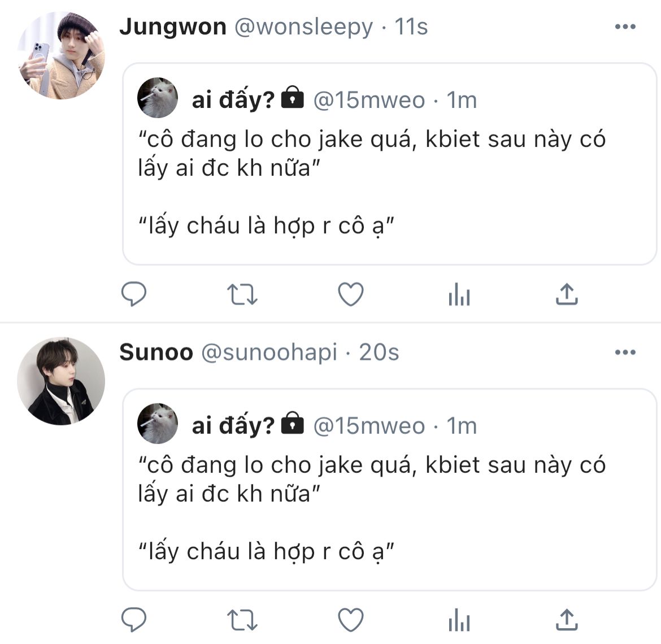Image resolution: width=661 pixels, height=644 pixels.
Task: Visit the @wonsleepy profile handle
Action: pos(303,27)
